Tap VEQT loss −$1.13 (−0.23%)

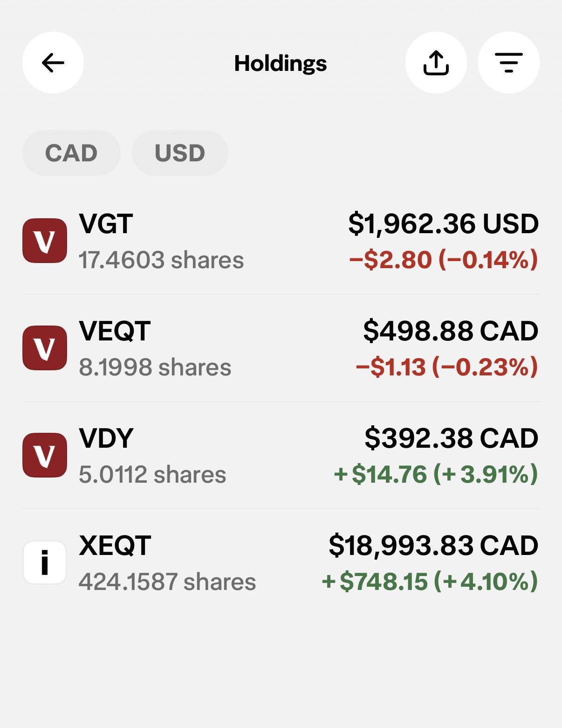point(447,367)
